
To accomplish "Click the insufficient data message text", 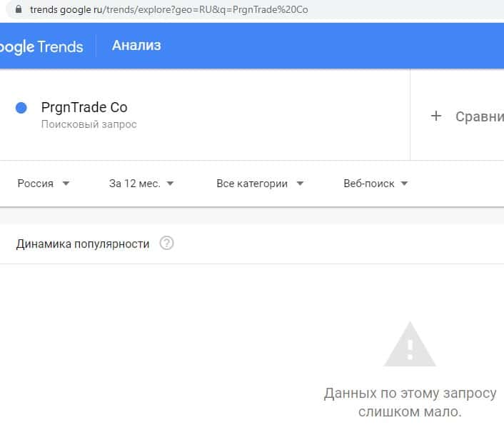I will point(410,403).
